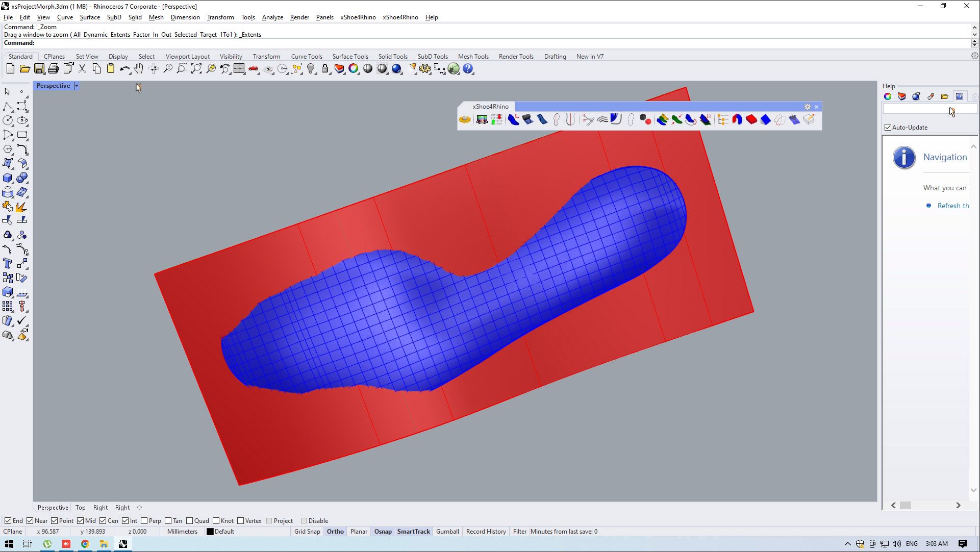Click the Undo arrow icon

(x=124, y=69)
